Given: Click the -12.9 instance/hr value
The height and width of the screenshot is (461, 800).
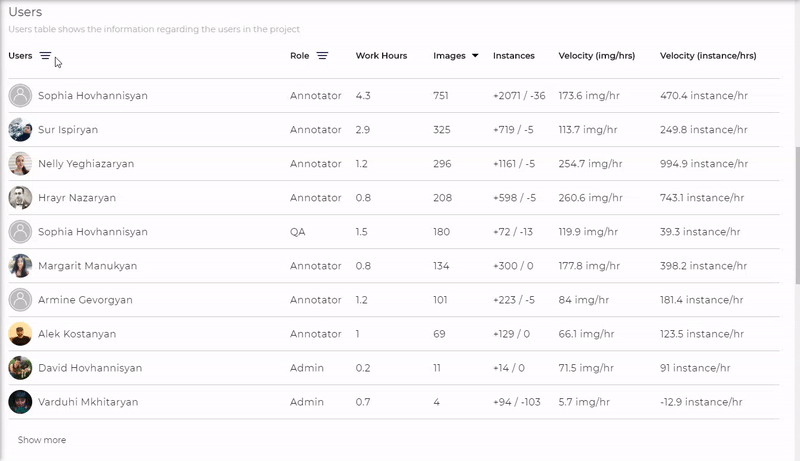Looking at the screenshot, I should pyautogui.click(x=701, y=402).
